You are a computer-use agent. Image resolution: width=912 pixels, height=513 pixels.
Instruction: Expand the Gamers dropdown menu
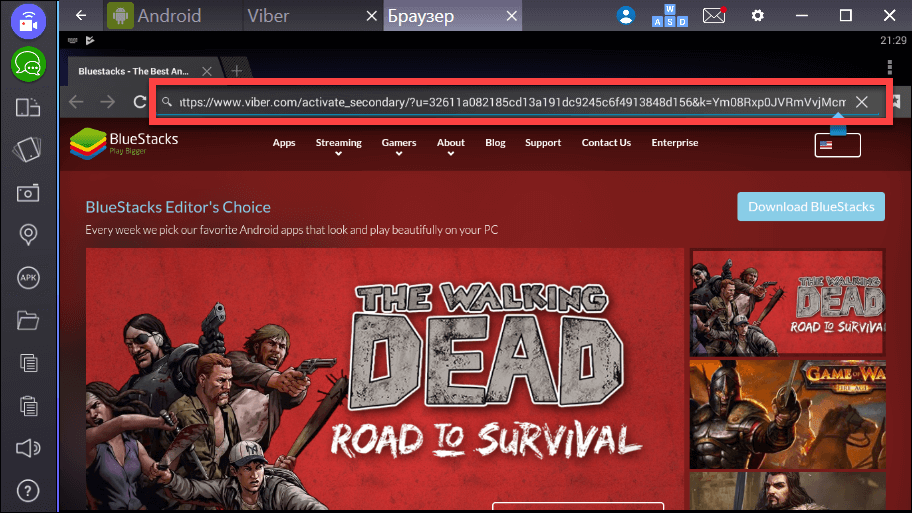point(399,147)
